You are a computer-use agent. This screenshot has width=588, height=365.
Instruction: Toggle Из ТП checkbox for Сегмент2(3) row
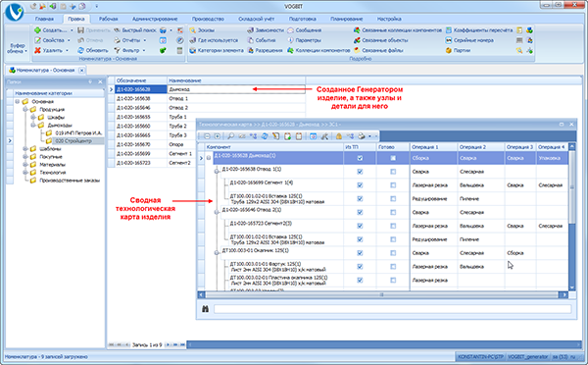[360, 226]
